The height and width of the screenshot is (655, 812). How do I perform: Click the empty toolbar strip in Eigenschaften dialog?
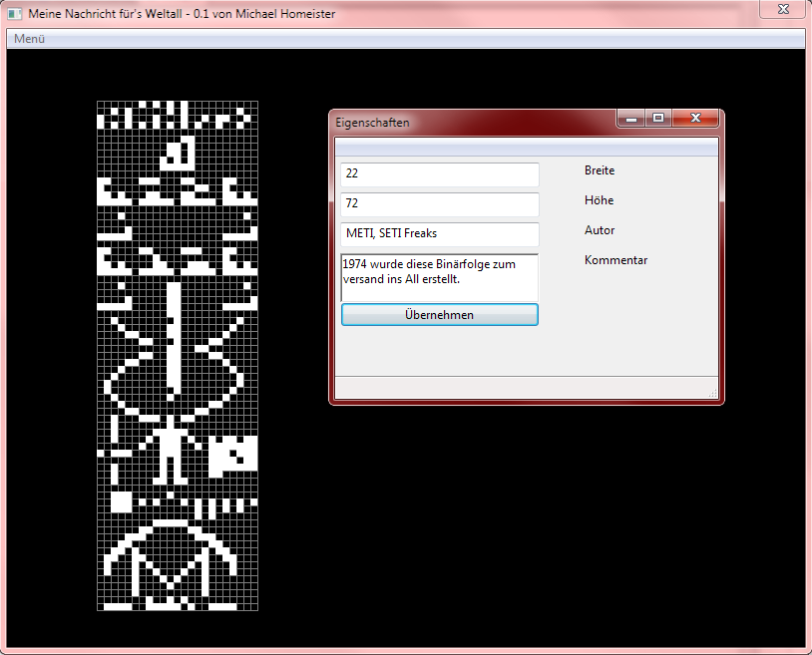point(526,148)
